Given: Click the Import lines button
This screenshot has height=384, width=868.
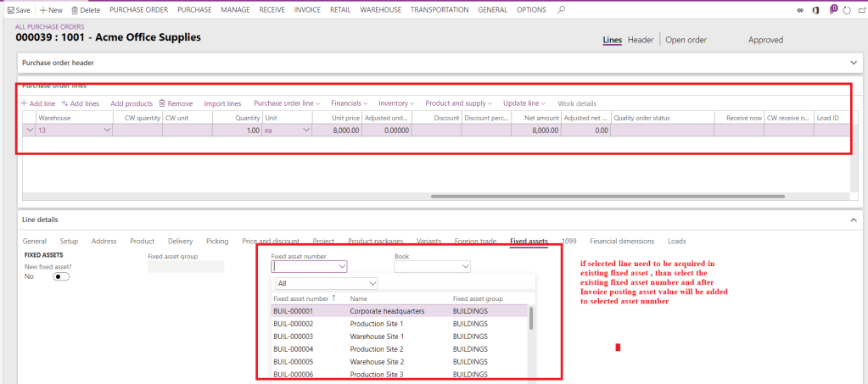Looking at the screenshot, I should point(222,103).
